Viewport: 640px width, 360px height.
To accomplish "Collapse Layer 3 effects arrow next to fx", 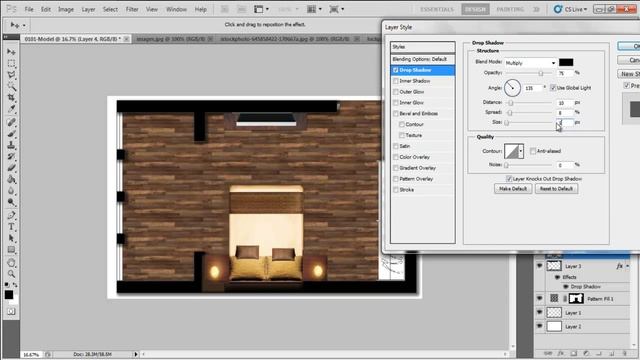I will (628, 266).
